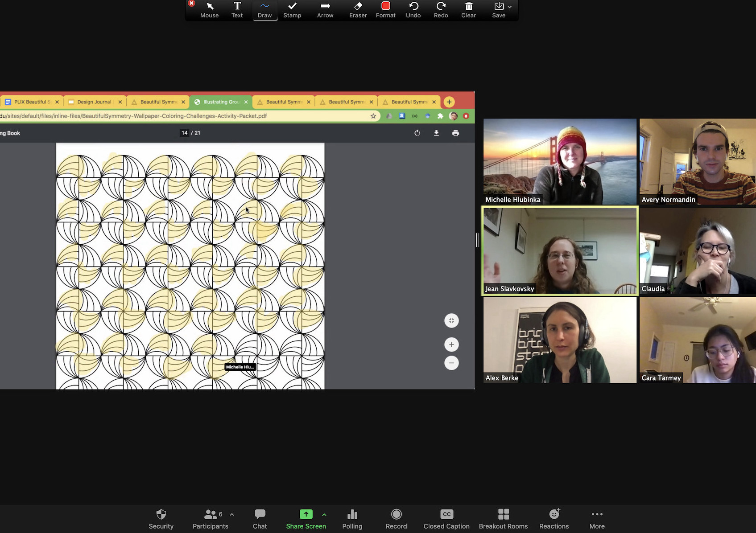
Task: Download the PDF file
Action: pos(436,133)
